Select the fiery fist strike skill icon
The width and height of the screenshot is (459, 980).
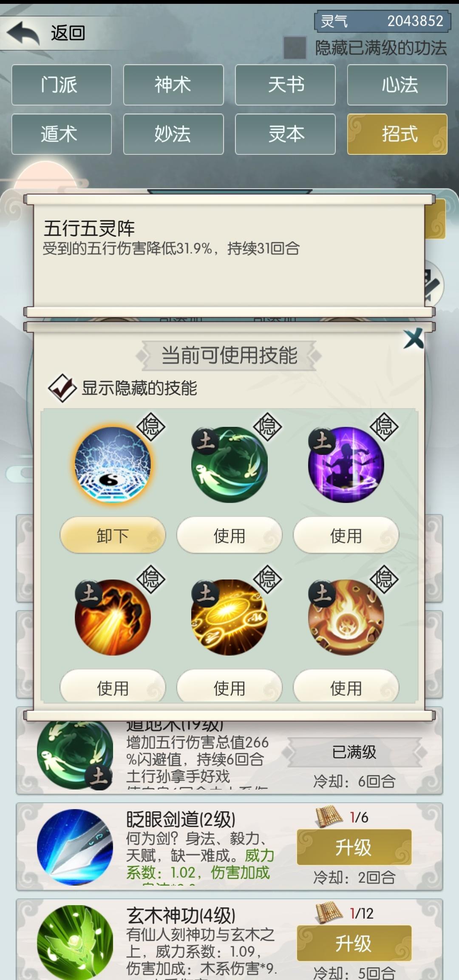113,617
